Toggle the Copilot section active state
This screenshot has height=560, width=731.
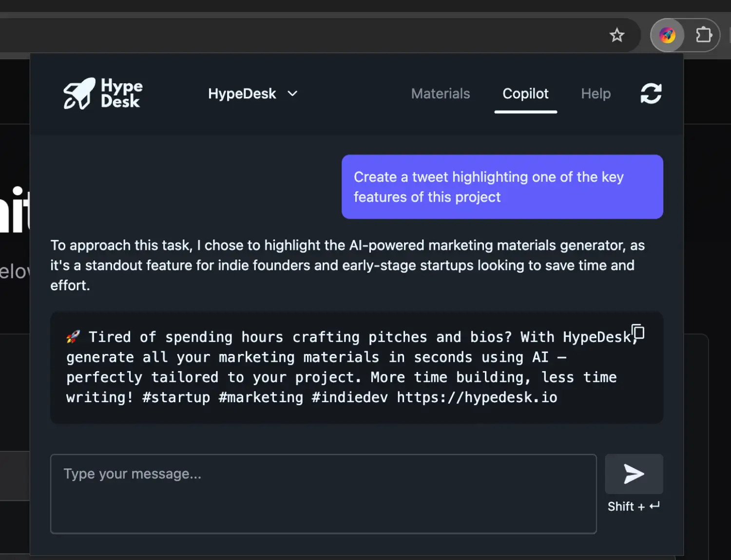[525, 93]
